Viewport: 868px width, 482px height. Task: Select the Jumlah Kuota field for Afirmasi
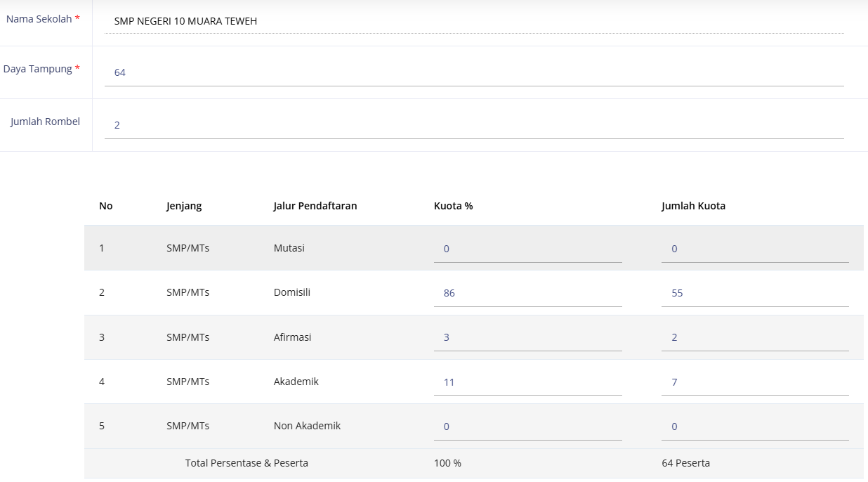point(754,337)
